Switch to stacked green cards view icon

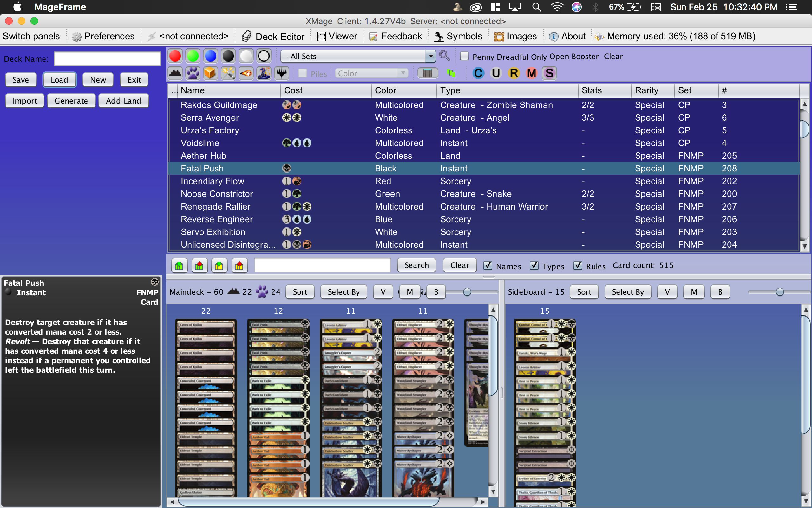click(x=451, y=73)
